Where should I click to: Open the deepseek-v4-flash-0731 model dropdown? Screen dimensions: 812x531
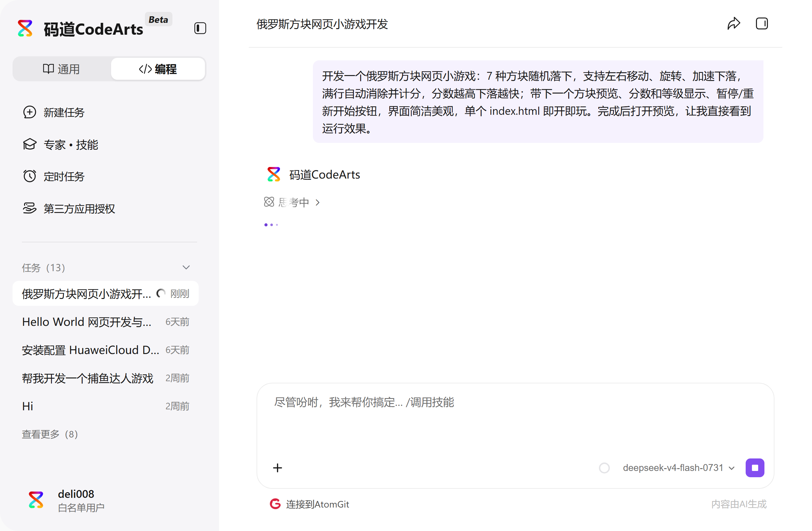678,468
